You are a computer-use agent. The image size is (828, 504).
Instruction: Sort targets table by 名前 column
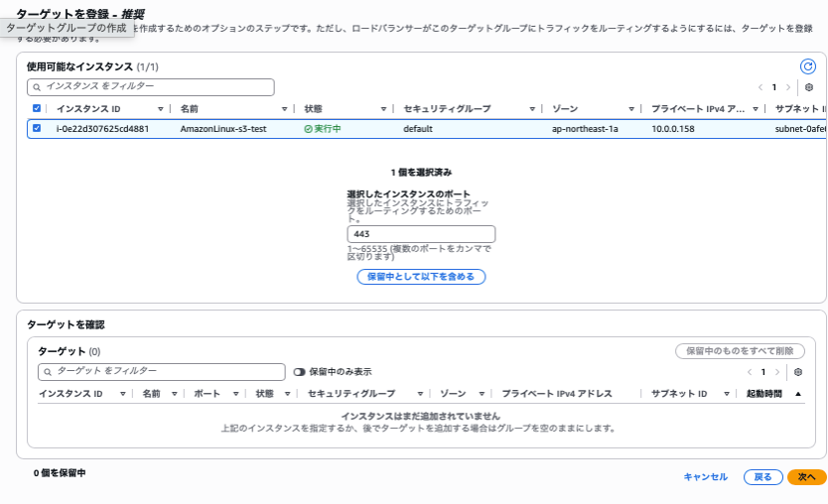pos(175,394)
